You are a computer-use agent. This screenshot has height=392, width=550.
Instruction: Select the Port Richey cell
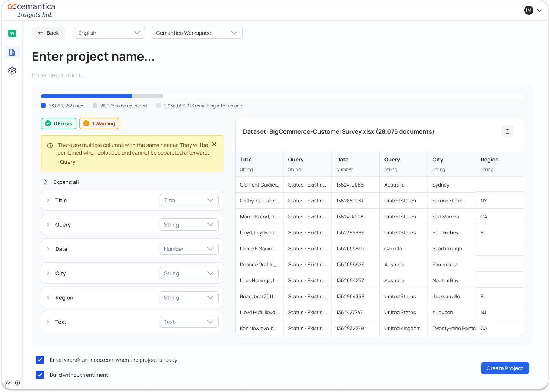point(452,232)
